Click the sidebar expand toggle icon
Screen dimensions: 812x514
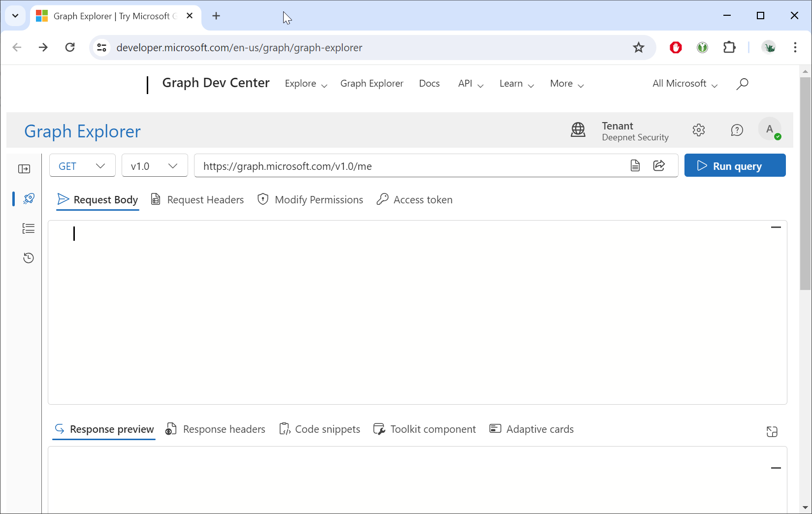[x=24, y=169]
